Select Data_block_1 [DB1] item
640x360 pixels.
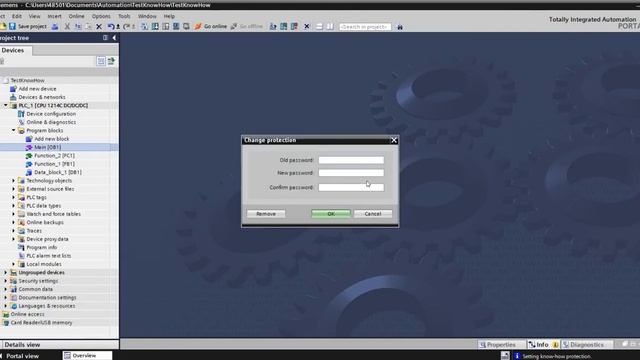pyautogui.click(x=58, y=172)
